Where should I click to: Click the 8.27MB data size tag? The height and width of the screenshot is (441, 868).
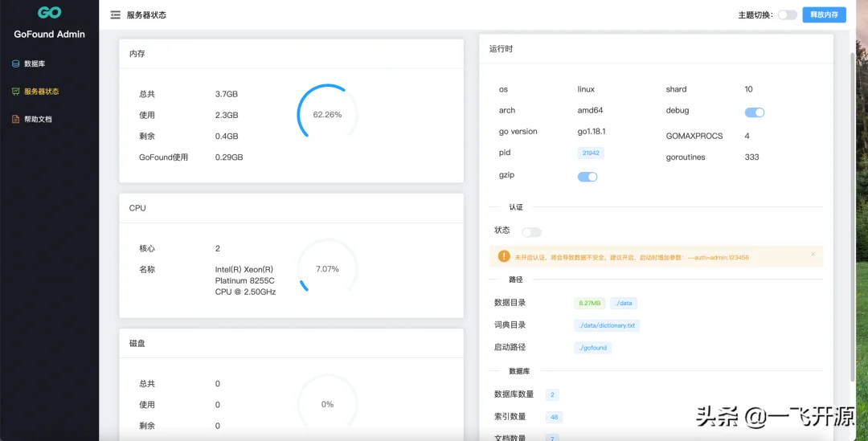[x=589, y=303]
